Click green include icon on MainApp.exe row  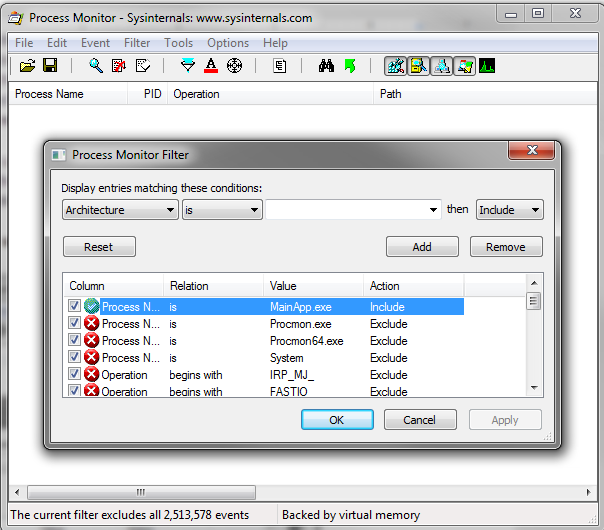coord(92,306)
